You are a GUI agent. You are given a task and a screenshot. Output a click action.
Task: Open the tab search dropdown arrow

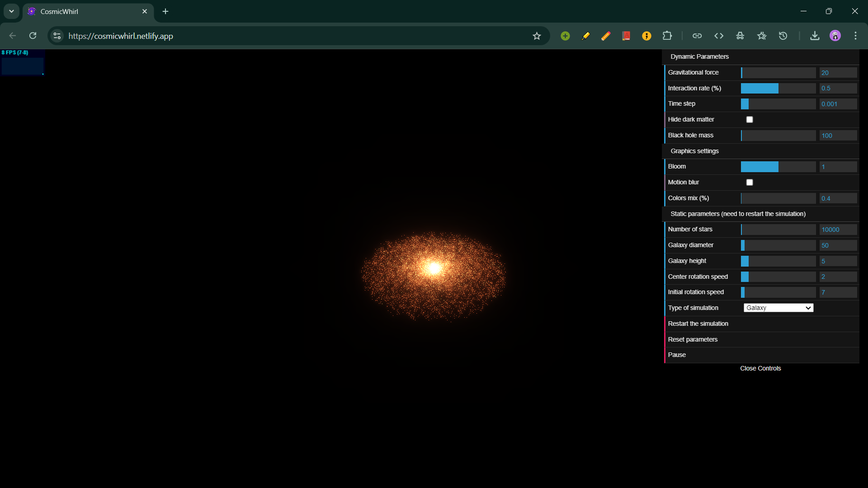point(11,11)
